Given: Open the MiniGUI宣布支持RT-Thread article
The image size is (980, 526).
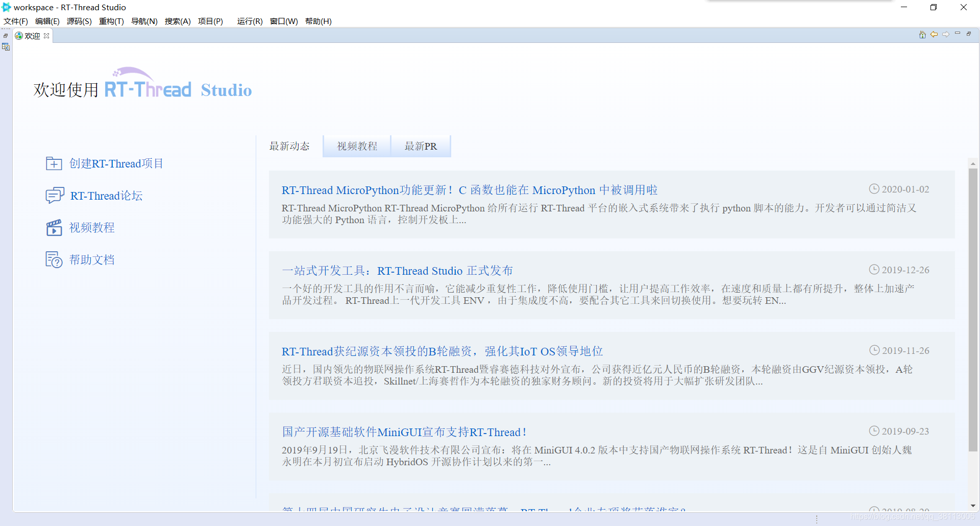Looking at the screenshot, I should point(404,433).
